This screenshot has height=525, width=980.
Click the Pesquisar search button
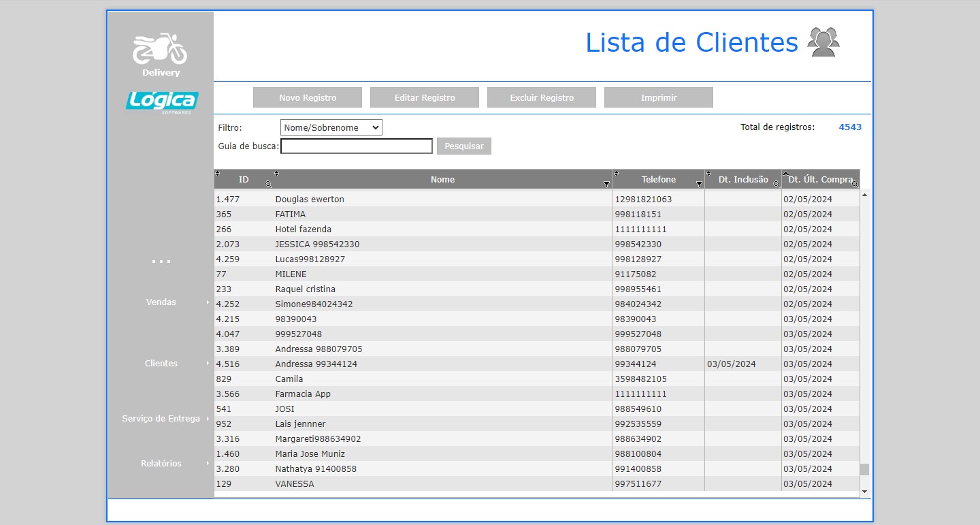(x=463, y=146)
